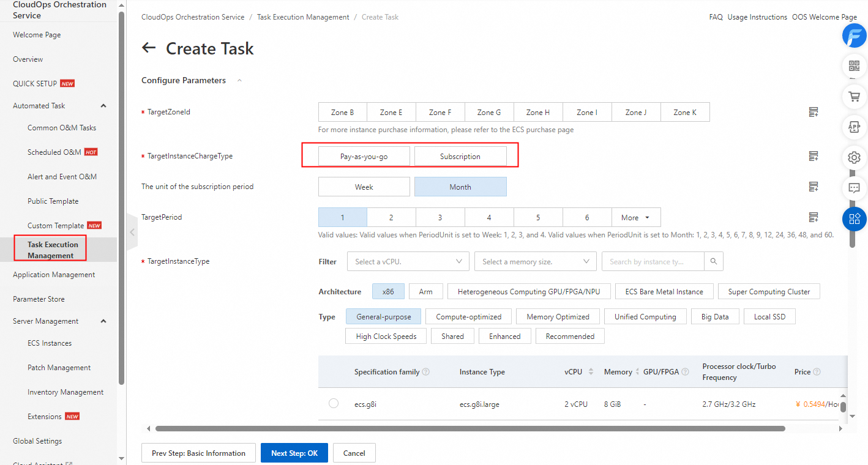Click Next Step: OK button

pos(294,453)
